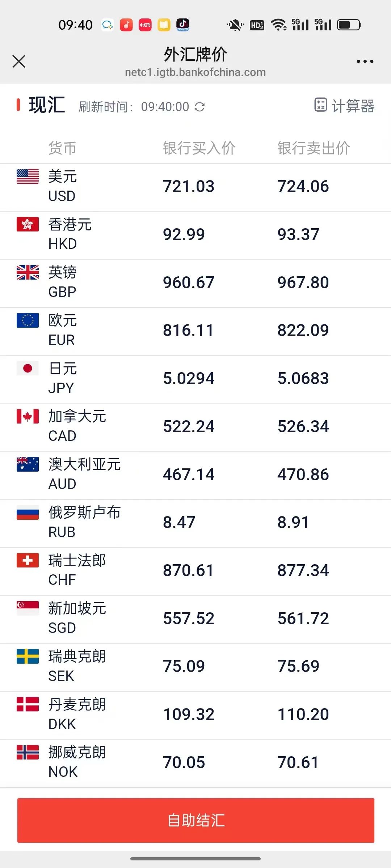The image size is (391, 868).
Task: Select the 挪威克朗 NOK currency row
Action: (195, 763)
